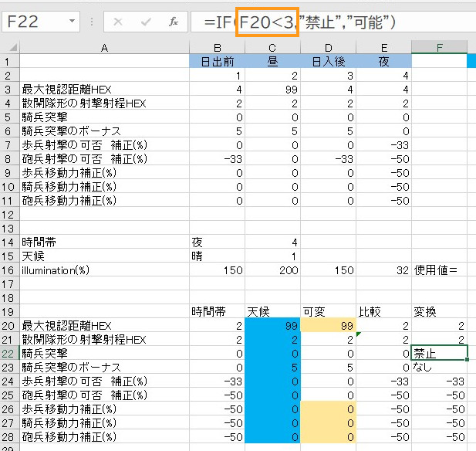Click cell A6 騎兵突撃のボーナス
This screenshot has width=476, height=451.
[x=104, y=131]
